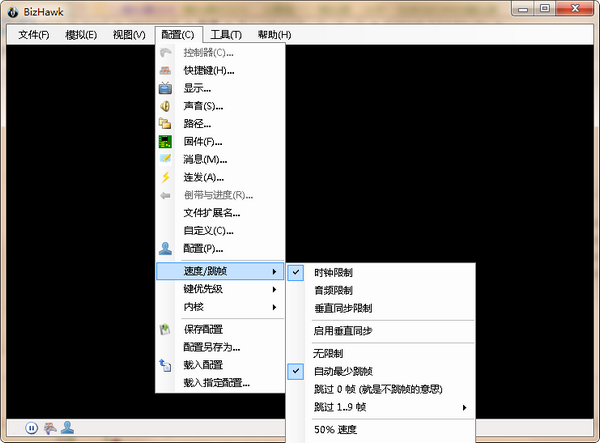This screenshot has width=600, height=443.
Task: Click the keyboard icon in the status bar
Action: pyautogui.click(x=50, y=428)
